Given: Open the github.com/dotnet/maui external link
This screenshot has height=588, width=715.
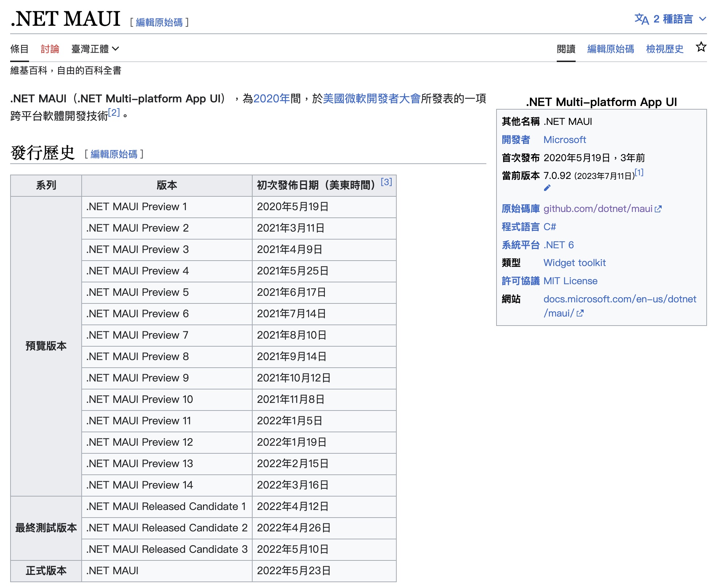Looking at the screenshot, I should (602, 209).
